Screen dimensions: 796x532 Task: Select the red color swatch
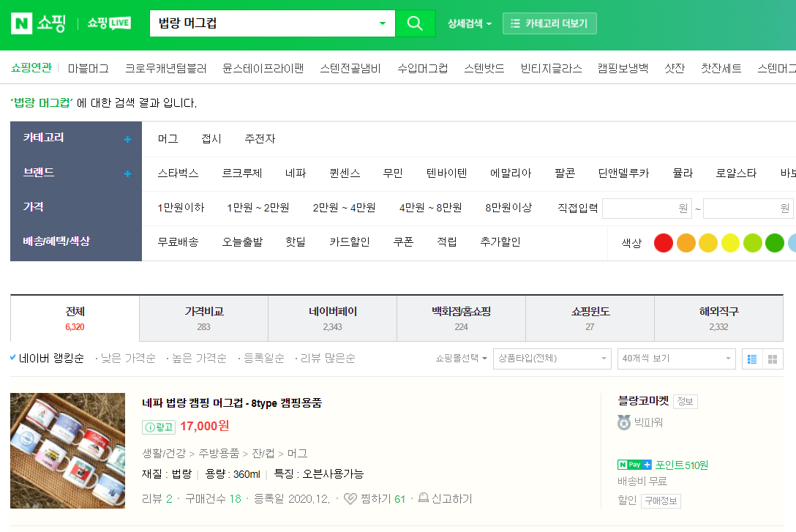tap(664, 243)
